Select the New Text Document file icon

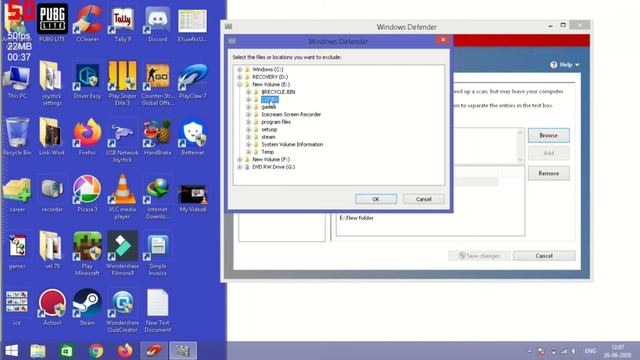(x=158, y=310)
